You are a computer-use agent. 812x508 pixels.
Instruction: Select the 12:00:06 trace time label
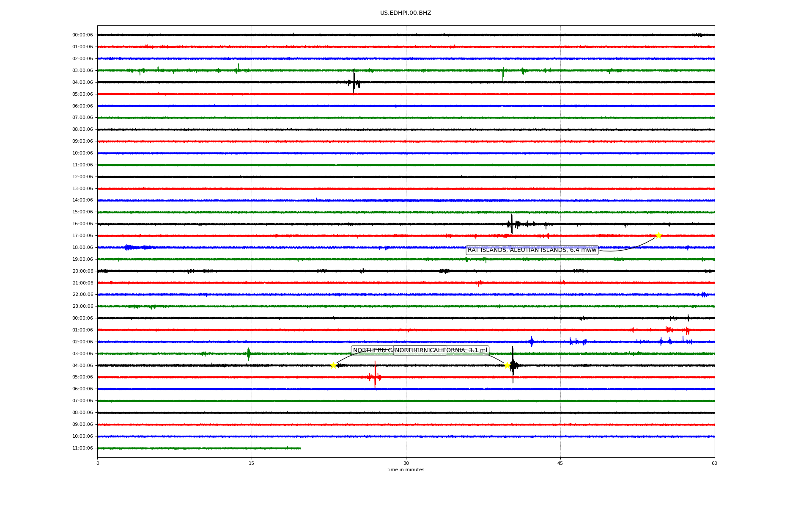coord(82,177)
